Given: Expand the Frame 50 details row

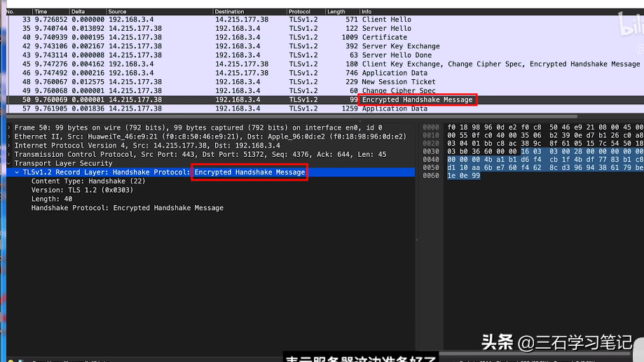Looking at the screenshot, I should [x=9, y=127].
